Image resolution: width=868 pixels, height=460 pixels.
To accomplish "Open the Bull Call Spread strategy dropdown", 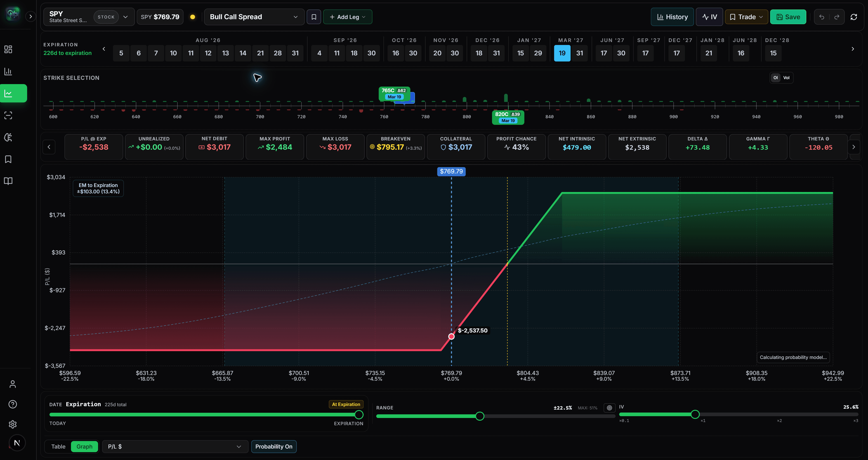I will coord(254,17).
